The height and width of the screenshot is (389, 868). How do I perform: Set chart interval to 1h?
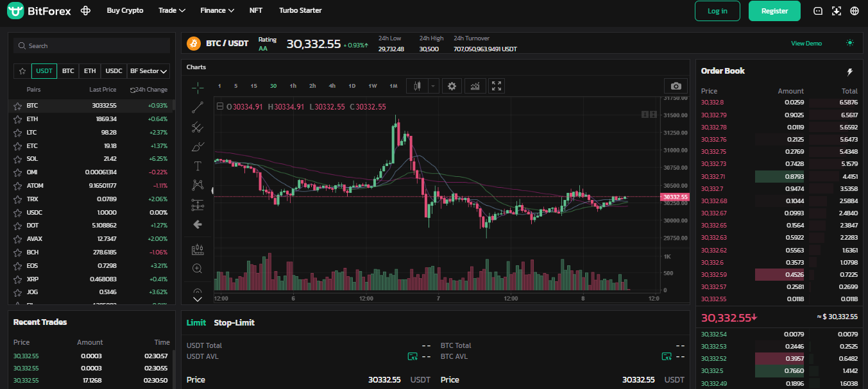293,86
